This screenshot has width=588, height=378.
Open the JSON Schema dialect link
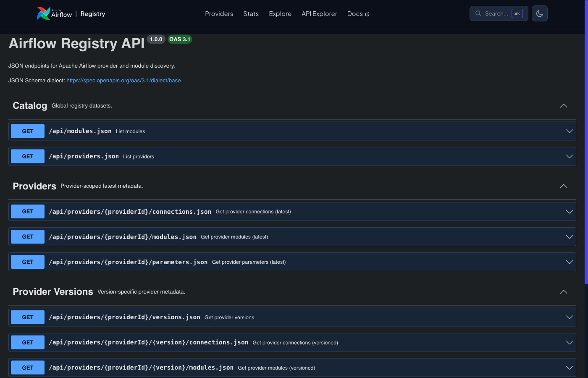pyautogui.click(x=123, y=80)
